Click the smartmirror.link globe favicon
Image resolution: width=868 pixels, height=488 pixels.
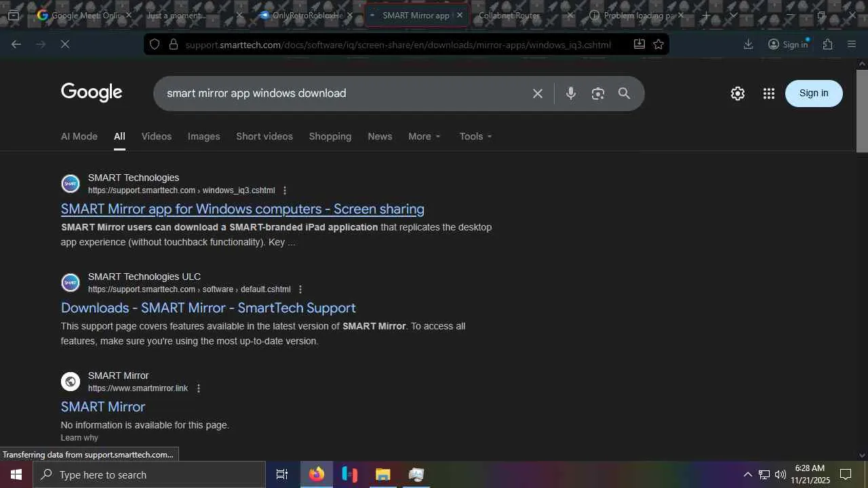click(71, 382)
